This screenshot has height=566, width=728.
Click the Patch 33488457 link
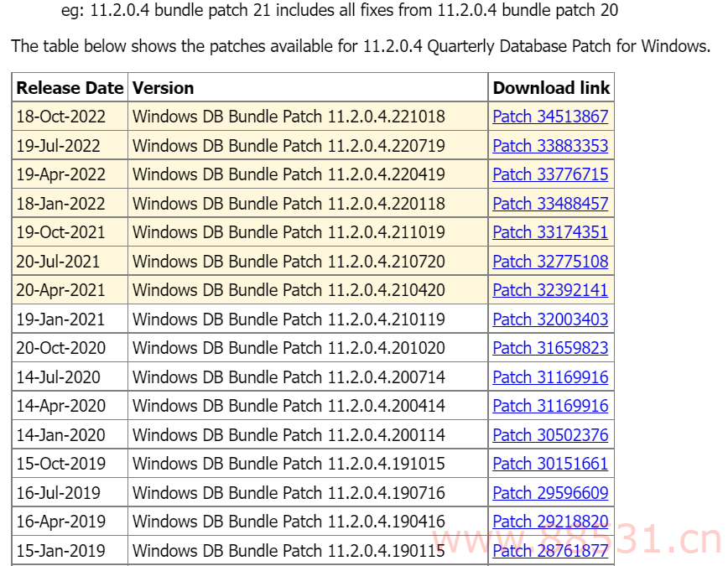point(550,204)
